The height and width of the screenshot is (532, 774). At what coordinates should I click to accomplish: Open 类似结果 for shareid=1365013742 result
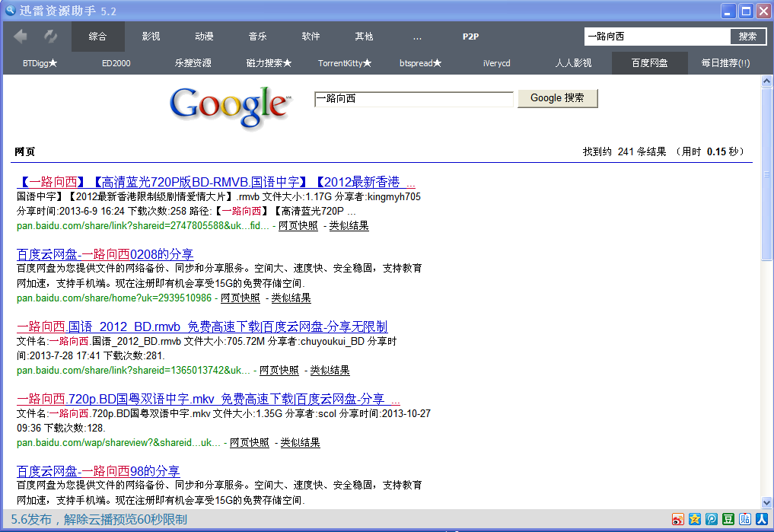(330, 370)
